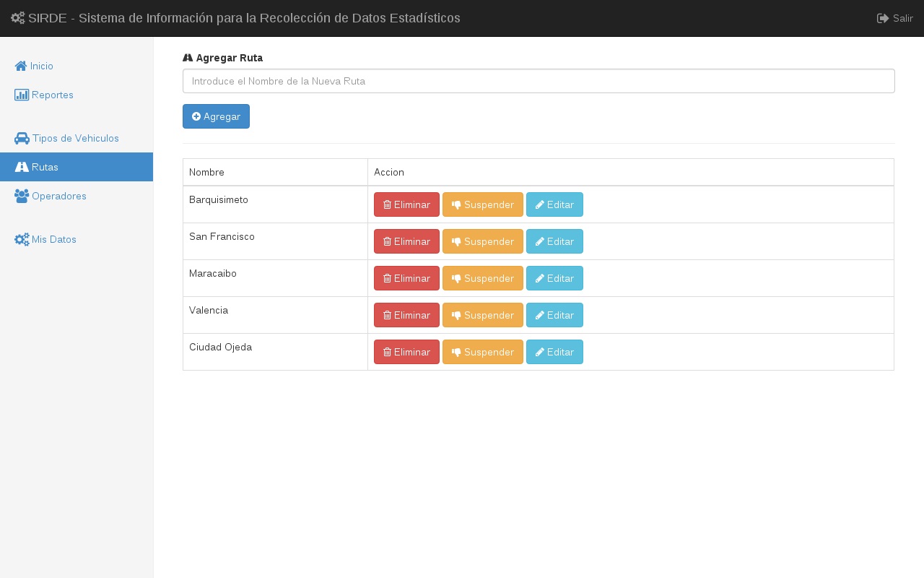Image resolution: width=924 pixels, height=578 pixels.
Task: Delete the Maracaibo route
Action: click(x=406, y=278)
